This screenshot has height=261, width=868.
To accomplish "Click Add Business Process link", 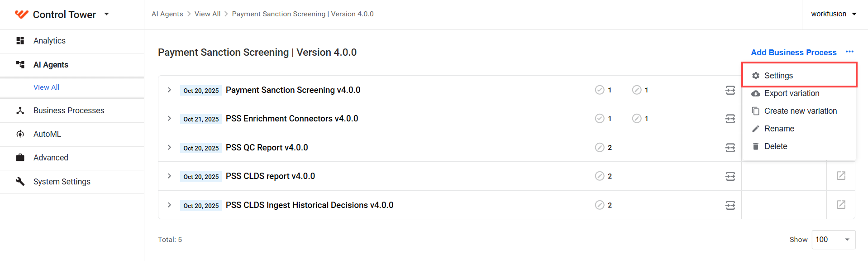I will pos(793,53).
